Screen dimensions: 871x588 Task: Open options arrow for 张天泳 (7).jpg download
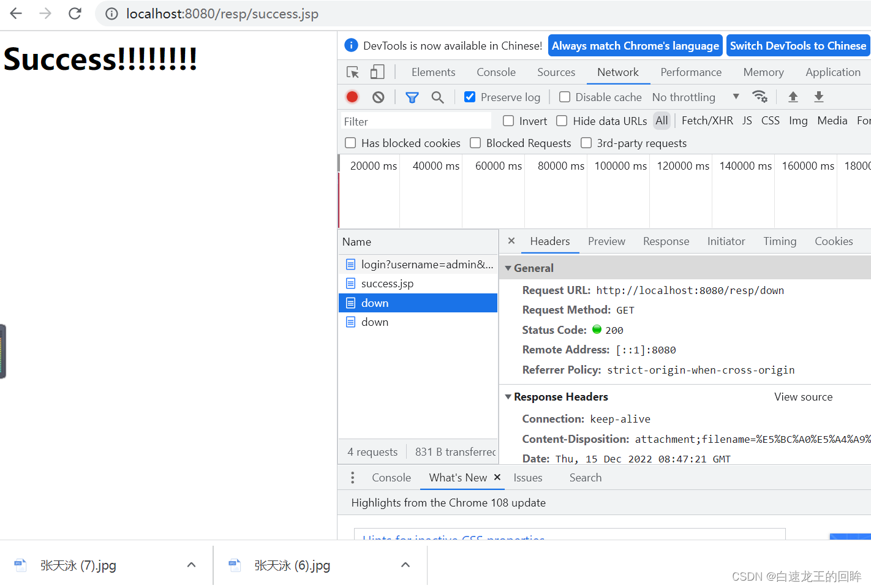191,565
